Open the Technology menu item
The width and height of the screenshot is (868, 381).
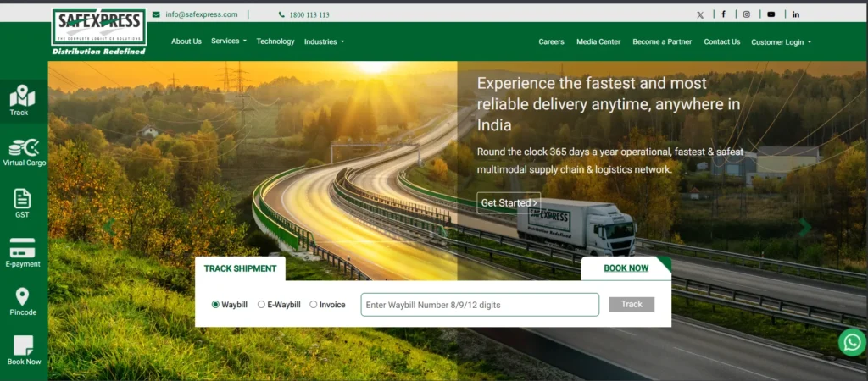(x=275, y=41)
